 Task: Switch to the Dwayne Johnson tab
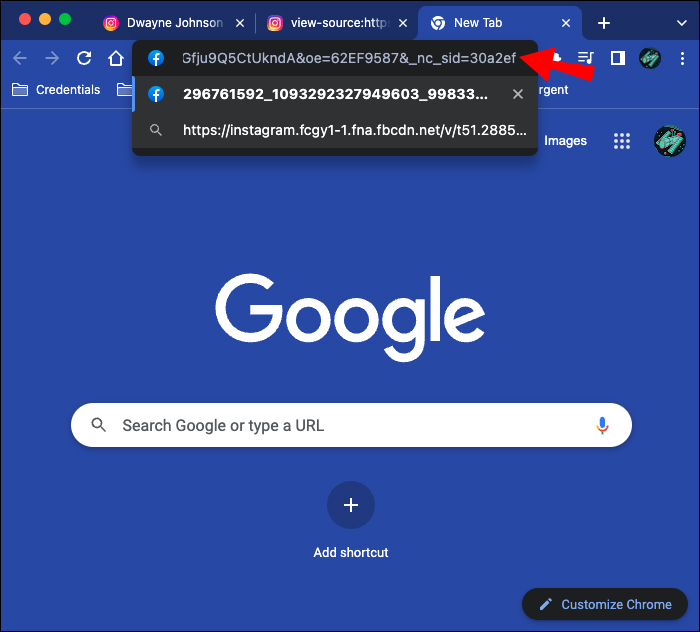point(172,23)
